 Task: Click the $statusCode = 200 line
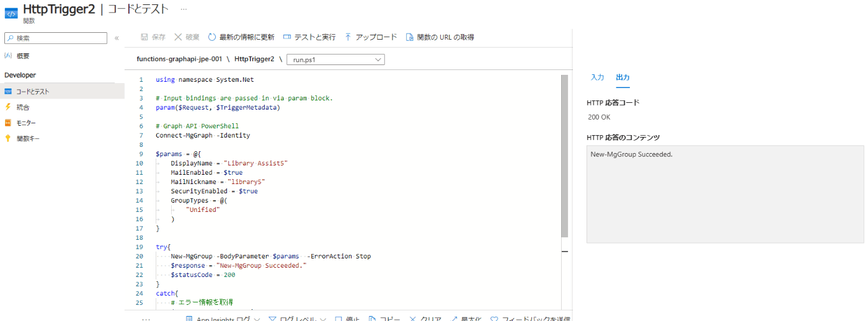203,275
